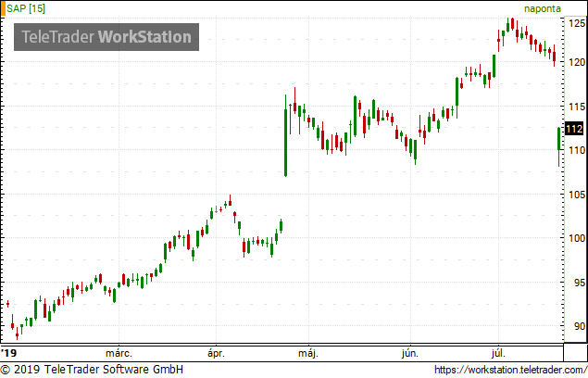Click the 'júl.' date axis label
This screenshot has height=378, width=588.
click(498, 353)
